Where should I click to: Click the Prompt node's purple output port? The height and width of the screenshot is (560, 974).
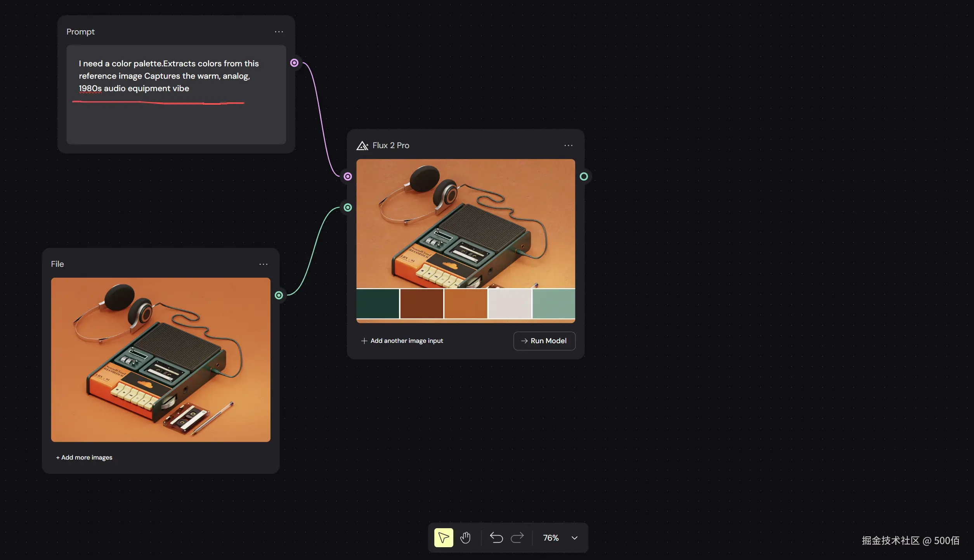tap(295, 63)
